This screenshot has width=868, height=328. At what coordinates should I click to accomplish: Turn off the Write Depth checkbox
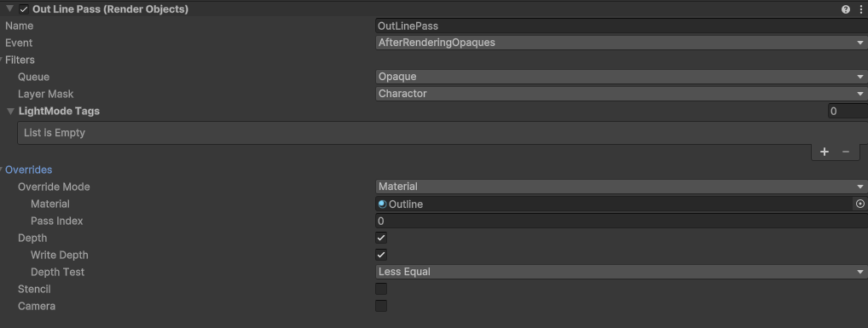point(381,255)
